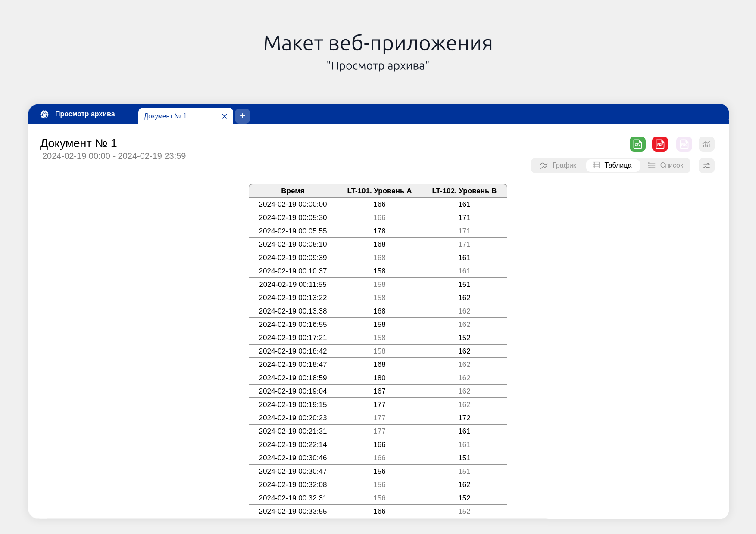Click the Время column header
Image resolution: width=756 pixels, height=534 pixels.
[293, 191]
